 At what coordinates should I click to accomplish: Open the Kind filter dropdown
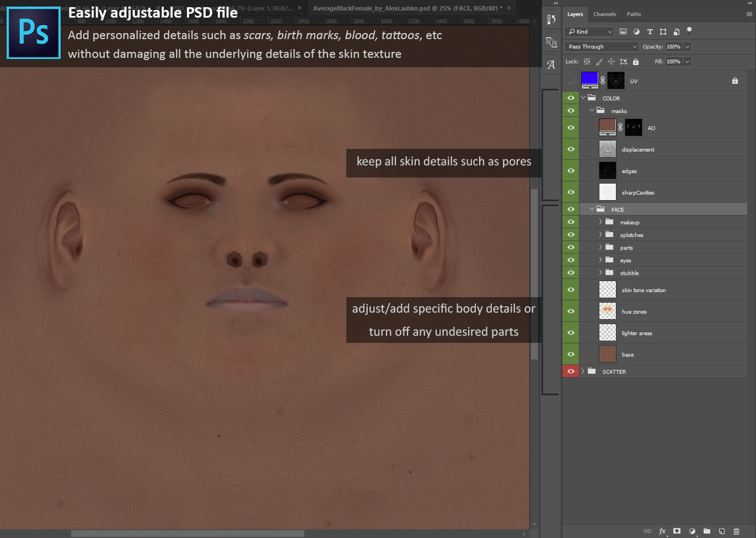tap(589, 31)
